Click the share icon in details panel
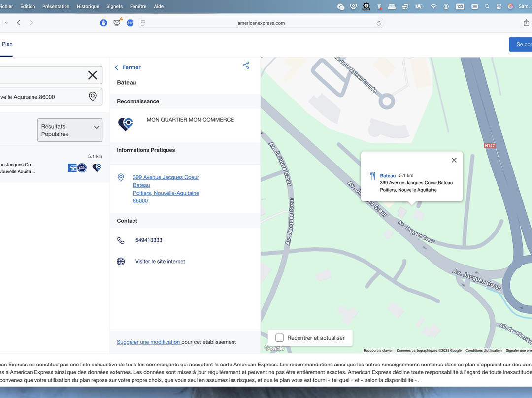The width and height of the screenshot is (532, 398). pos(246,66)
